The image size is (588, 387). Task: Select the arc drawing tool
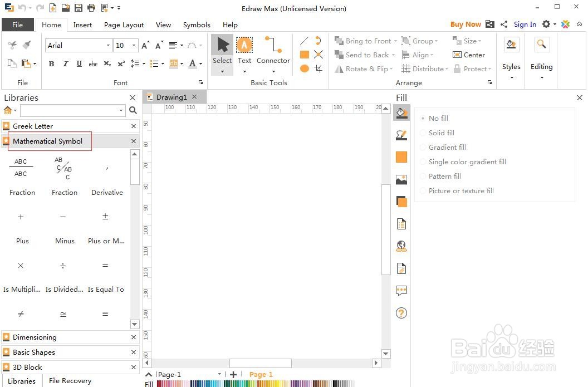318,41
